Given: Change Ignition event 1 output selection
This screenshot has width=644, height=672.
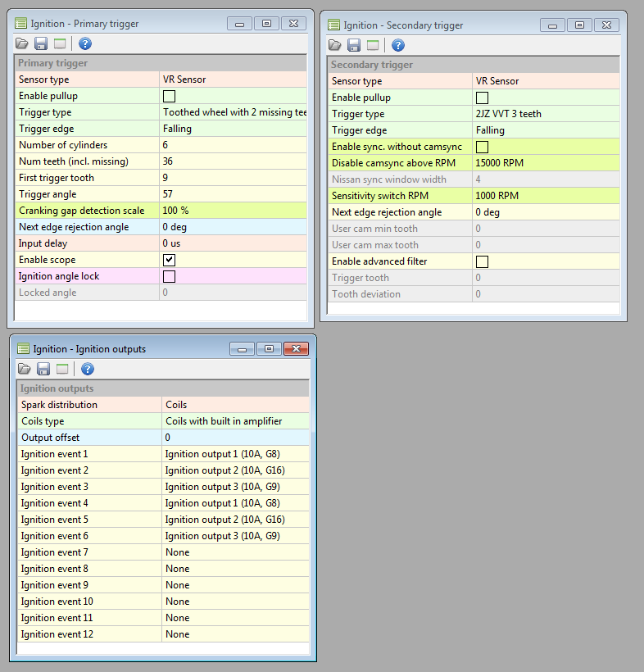Looking at the screenshot, I should tap(235, 454).
